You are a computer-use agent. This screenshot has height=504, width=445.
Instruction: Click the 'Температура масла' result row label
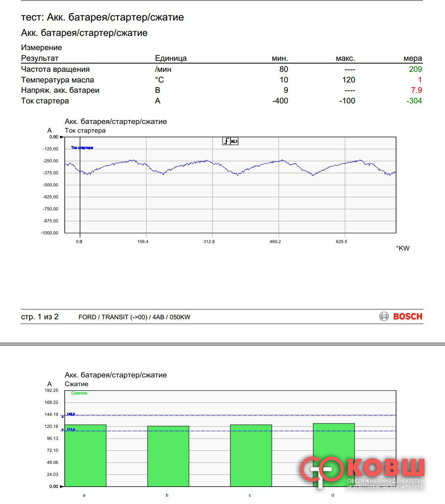coord(58,80)
